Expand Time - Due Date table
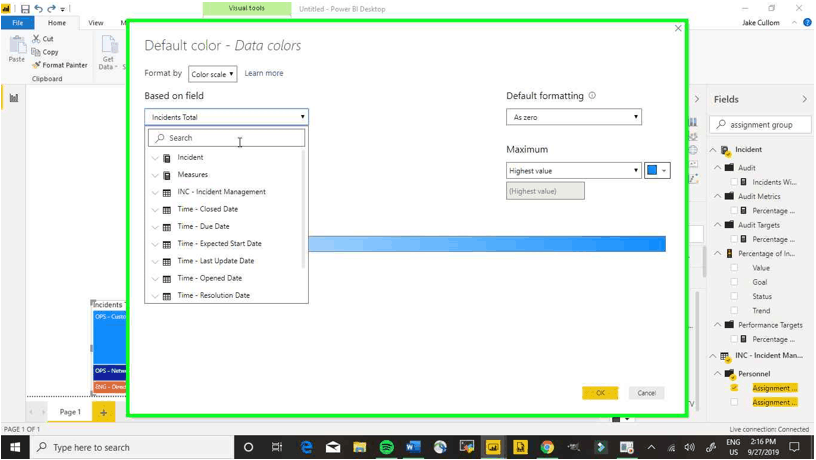This screenshot has width=816, height=460. click(x=155, y=227)
